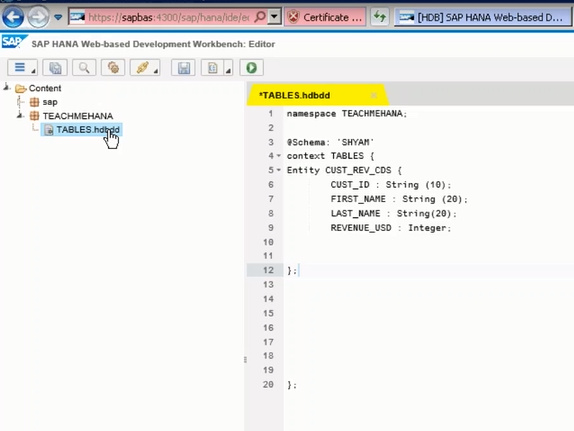The height and width of the screenshot is (431, 574).
Task: Select the sap package label
Action: tap(50, 102)
